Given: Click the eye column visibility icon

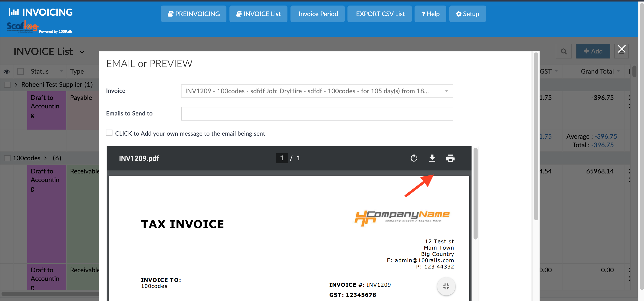Looking at the screenshot, I should pyautogui.click(x=7, y=72).
